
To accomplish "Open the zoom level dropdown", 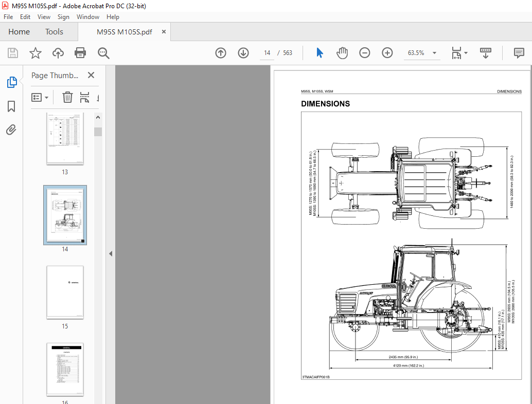I will pyautogui.click(x=434, y=53).
